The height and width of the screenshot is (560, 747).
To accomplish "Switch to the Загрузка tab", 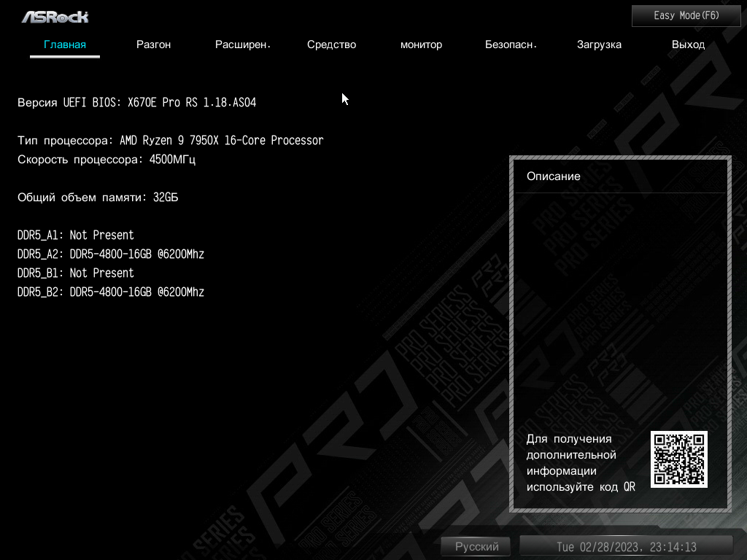I will tap(600, 44).
